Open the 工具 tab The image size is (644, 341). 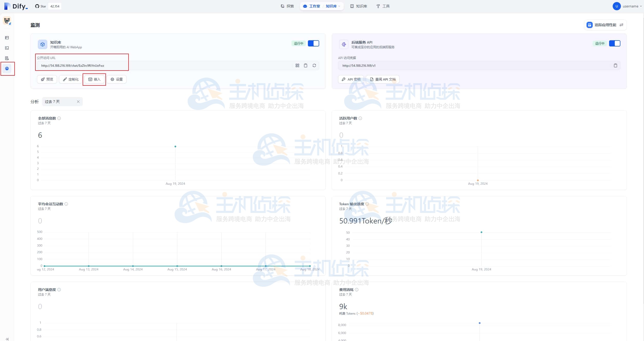(x=383, y=6)
